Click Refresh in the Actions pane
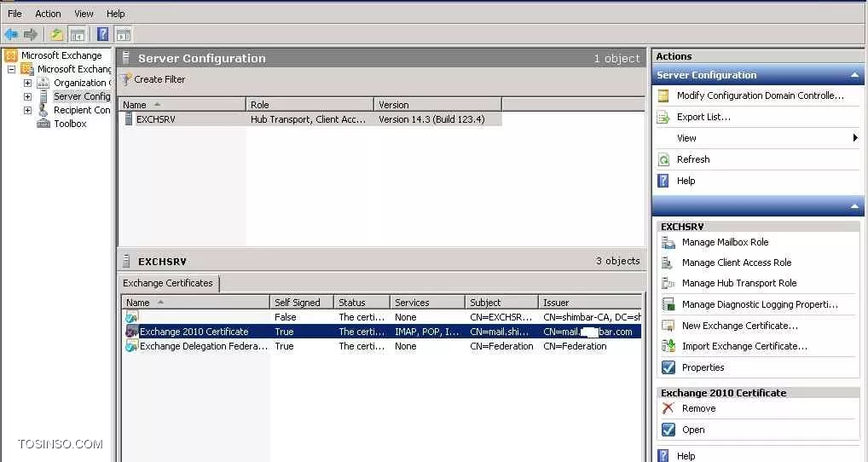Screen dimensions: 868x462 (693, 159)
